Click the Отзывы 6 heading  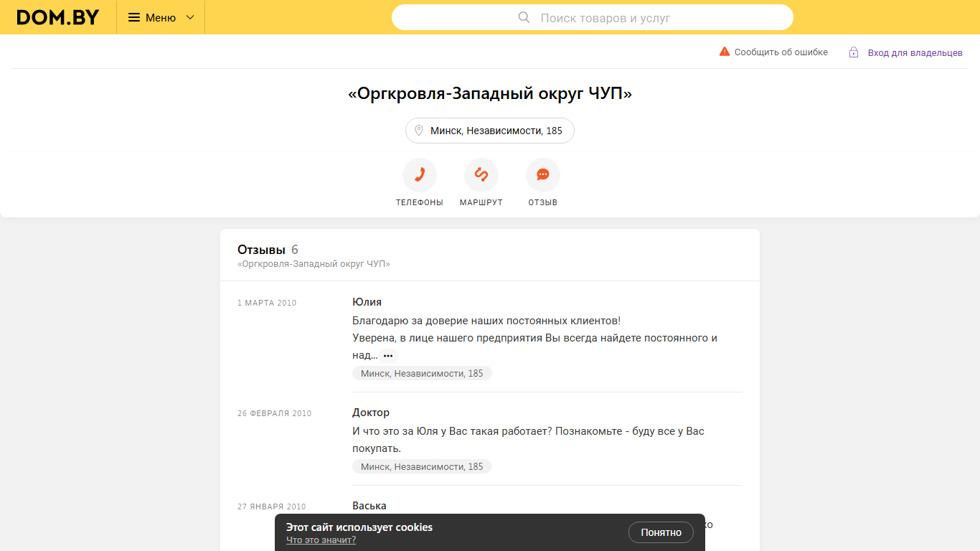(x=268, y=250)
